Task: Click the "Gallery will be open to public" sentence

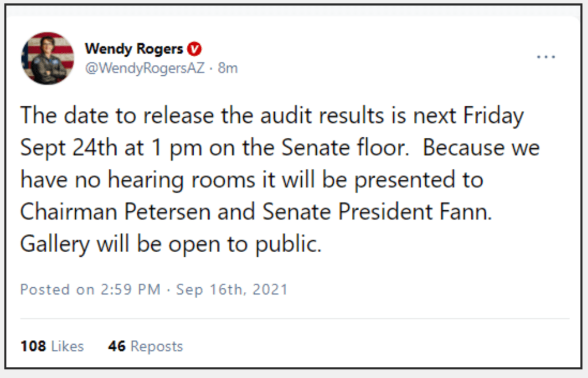Action: [x=171, y=244]
